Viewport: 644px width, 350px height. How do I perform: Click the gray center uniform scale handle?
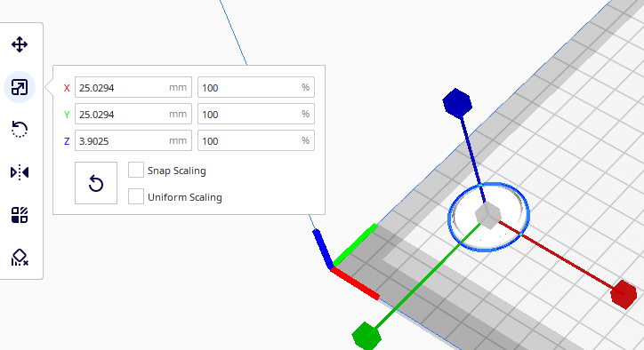coord(488,216)
